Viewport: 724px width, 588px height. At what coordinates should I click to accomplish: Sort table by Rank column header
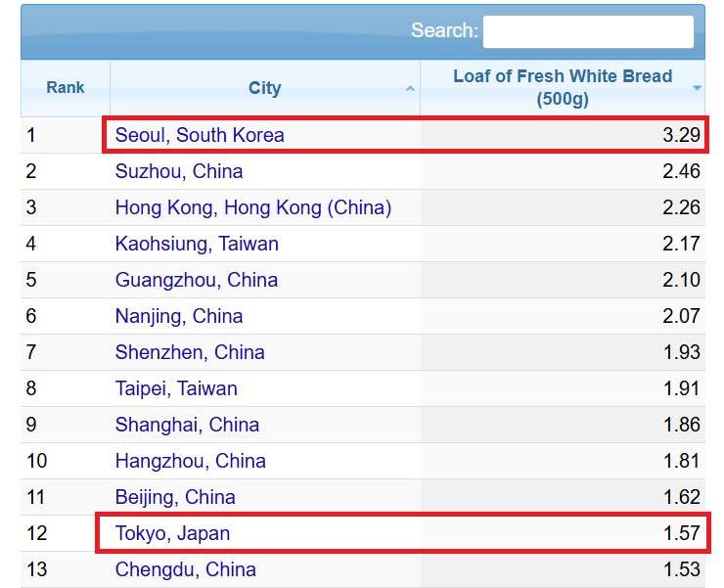[x=65, y=88]
